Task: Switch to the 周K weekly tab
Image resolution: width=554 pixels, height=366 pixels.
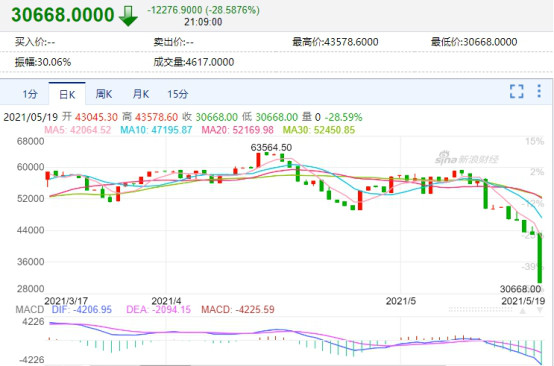Action: point(104,94)
